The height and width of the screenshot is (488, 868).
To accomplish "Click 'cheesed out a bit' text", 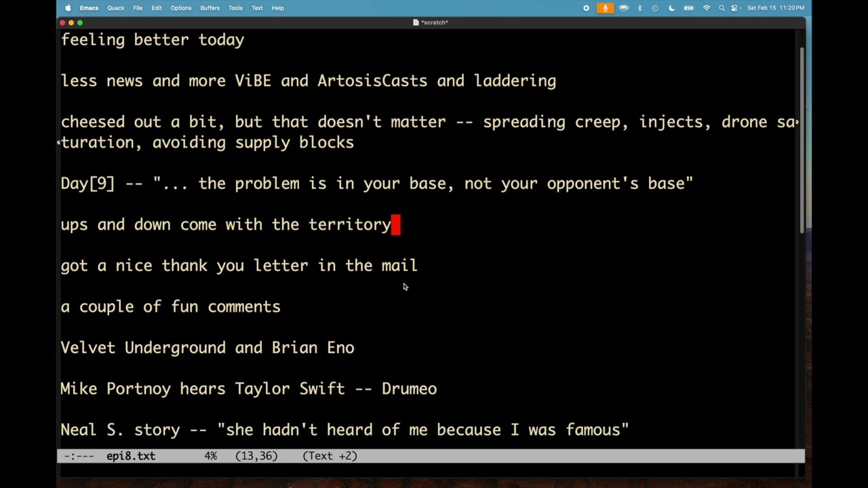I will pyautogui.click(x=138, y=122).
